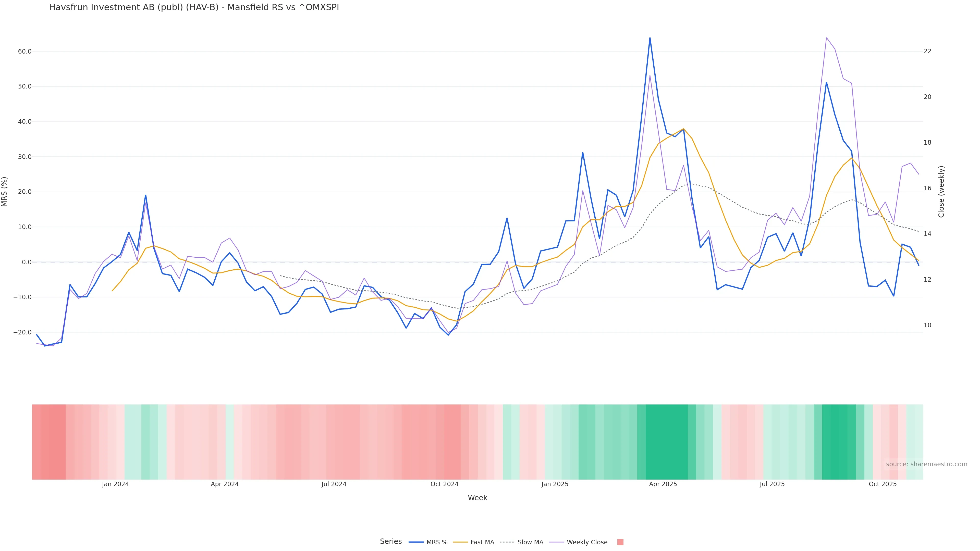Click the dotted Slow MA line icon in legend
Screen dimensions: 980x551
[507, 542]
